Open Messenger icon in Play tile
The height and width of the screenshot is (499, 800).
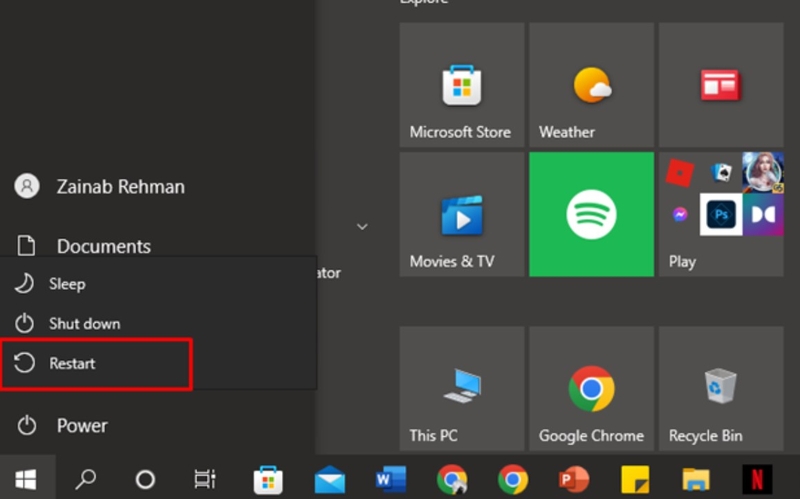tap(680, 214)
